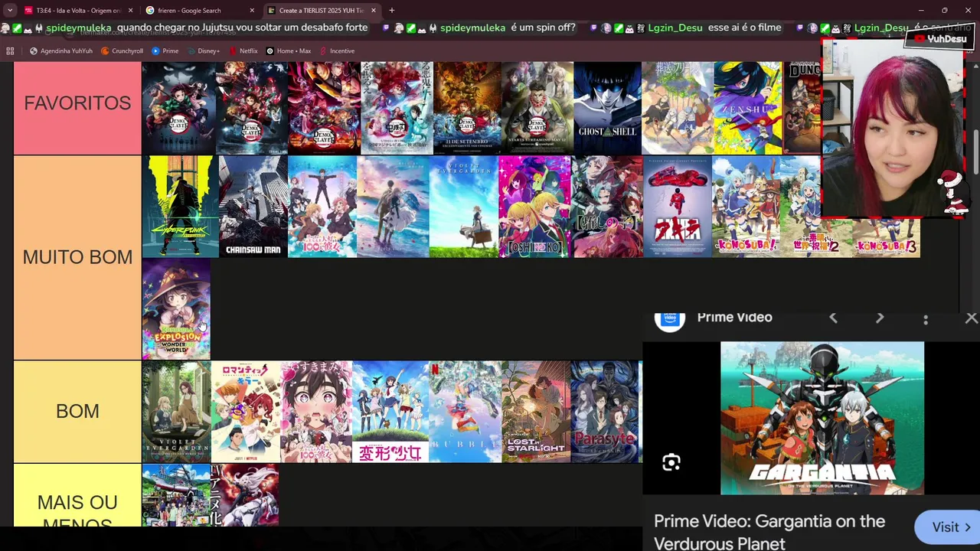Open the 'Home • Max' bookmark
Viewport: 980px width, 551px height.
pos(289,51)
